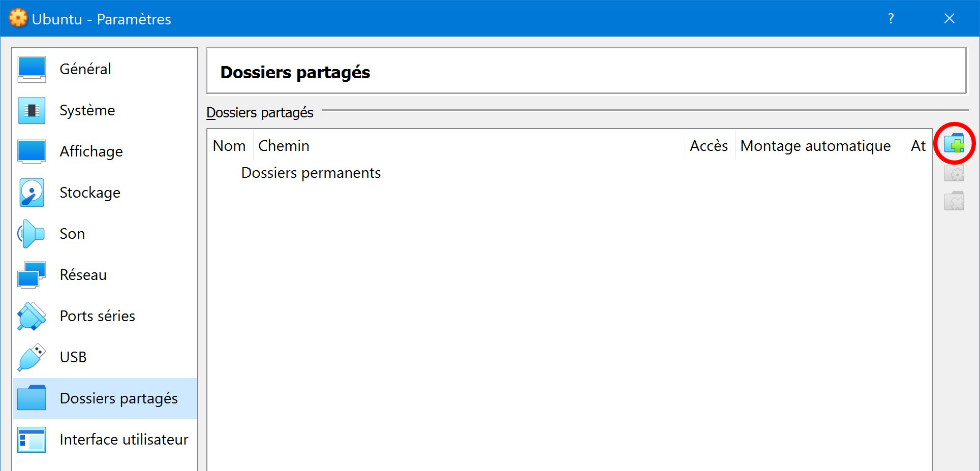Viewport: 980px width, 471px height.
Task: Sort by the Chemin column header
Action: click(x=469, y=146)
